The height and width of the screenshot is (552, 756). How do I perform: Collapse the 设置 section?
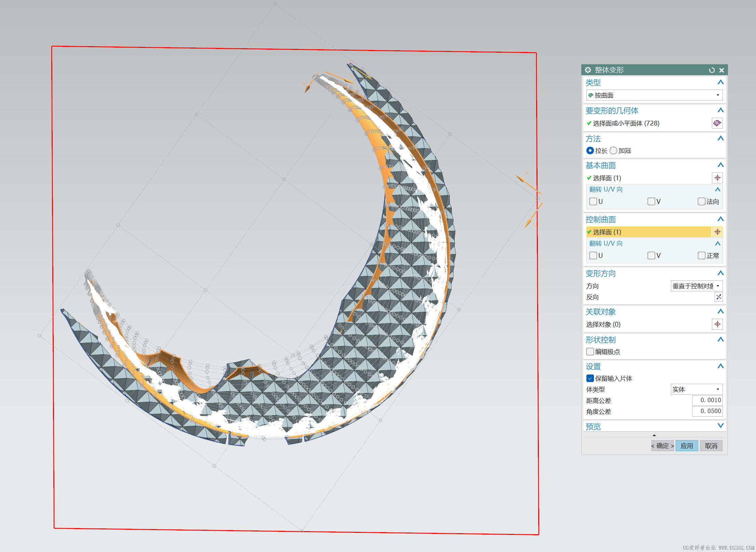(x=720, y=366)
